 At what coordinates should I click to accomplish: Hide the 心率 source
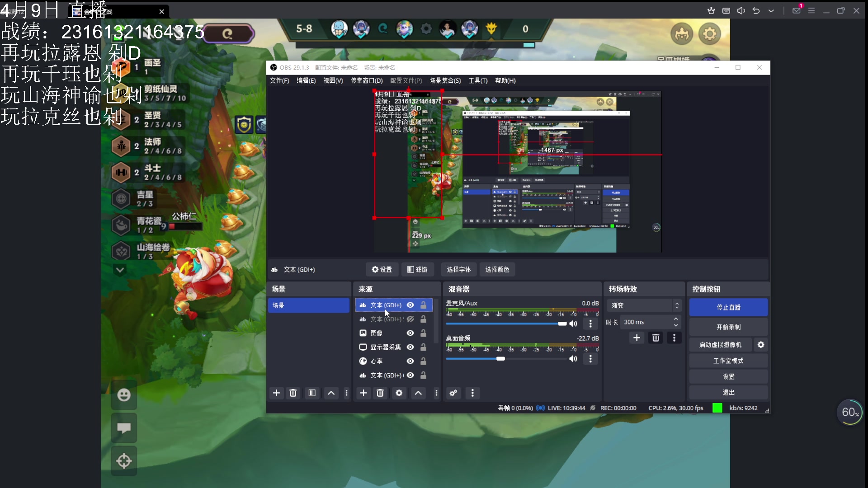tap(410, 361)
